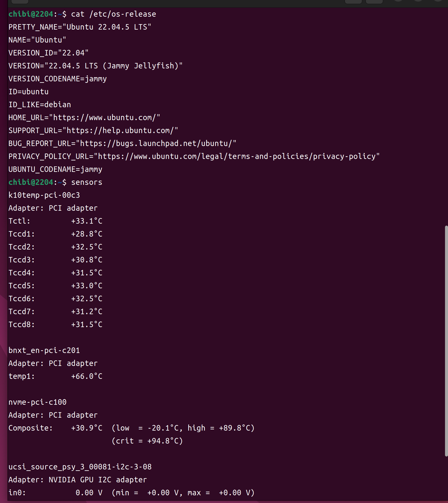This screenshot has width=448, height=503.
Task: Click the 'cat /etc/os-release' command text
Action: point(113,14)
